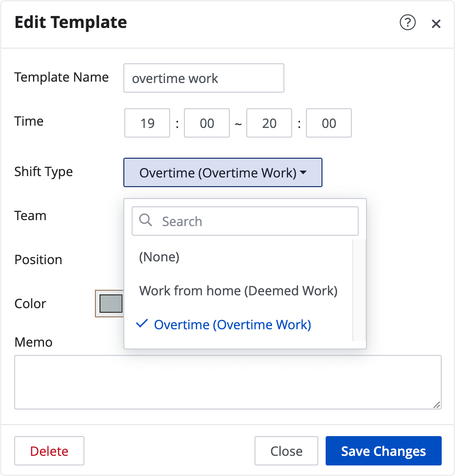
Task: Click the Close button
Action: pos(286,451)
